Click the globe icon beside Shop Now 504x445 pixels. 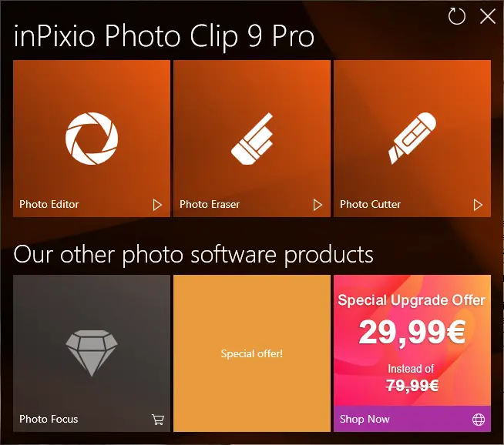coord(479,420)
